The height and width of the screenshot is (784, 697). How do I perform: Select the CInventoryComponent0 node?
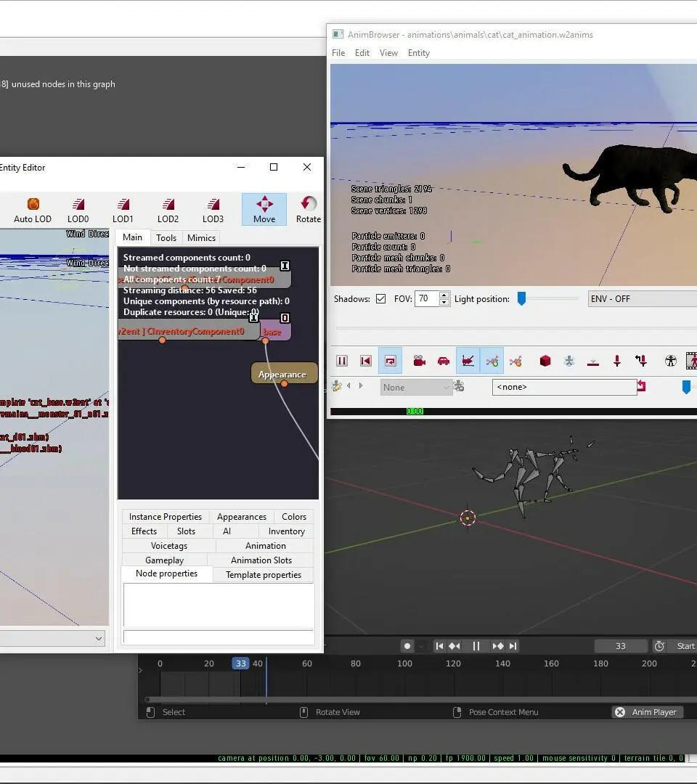[189, 331]
